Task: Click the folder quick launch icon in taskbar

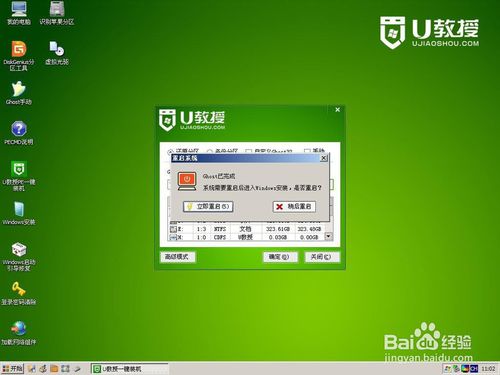Action: tap(54, 369)
